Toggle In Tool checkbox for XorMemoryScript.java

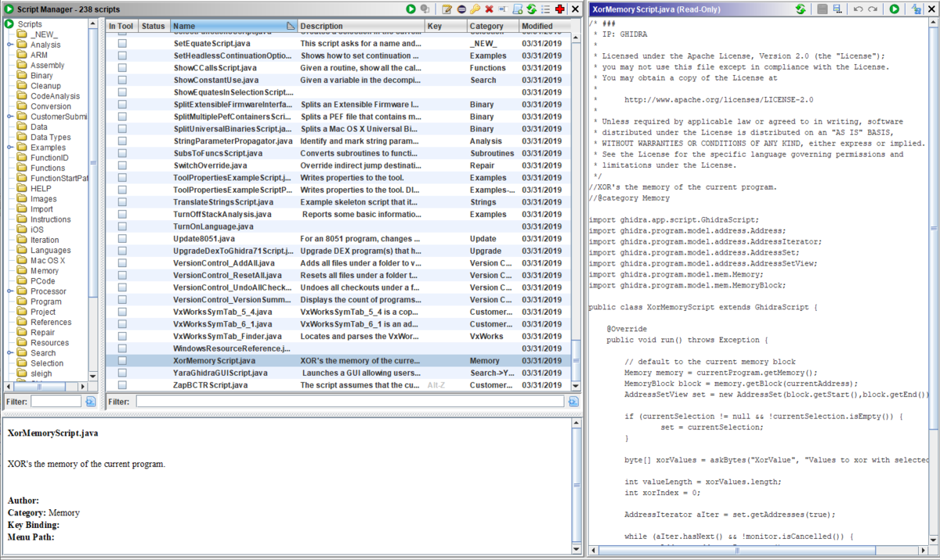122,360
